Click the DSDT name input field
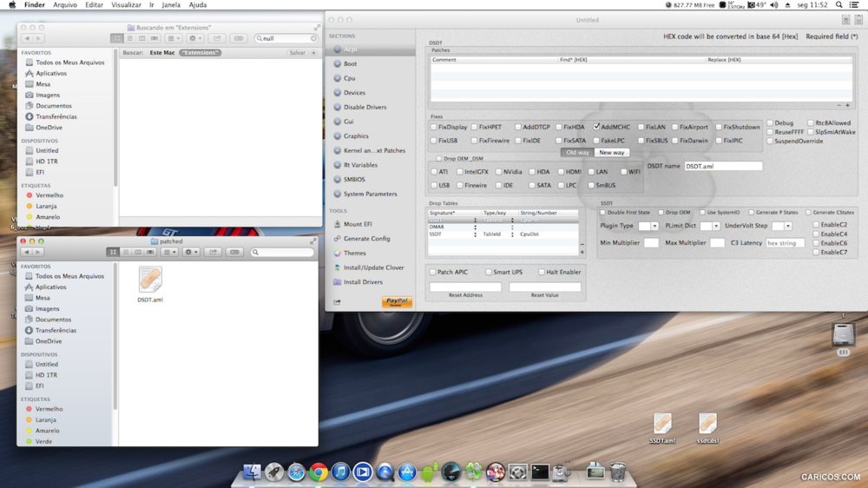This screenshot has width=868, height=488. [723, 166]
